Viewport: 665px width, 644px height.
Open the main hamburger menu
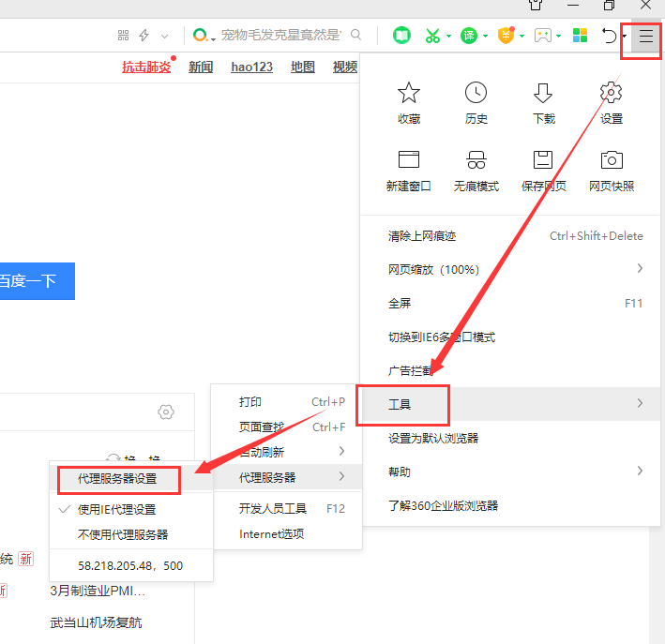645,36
